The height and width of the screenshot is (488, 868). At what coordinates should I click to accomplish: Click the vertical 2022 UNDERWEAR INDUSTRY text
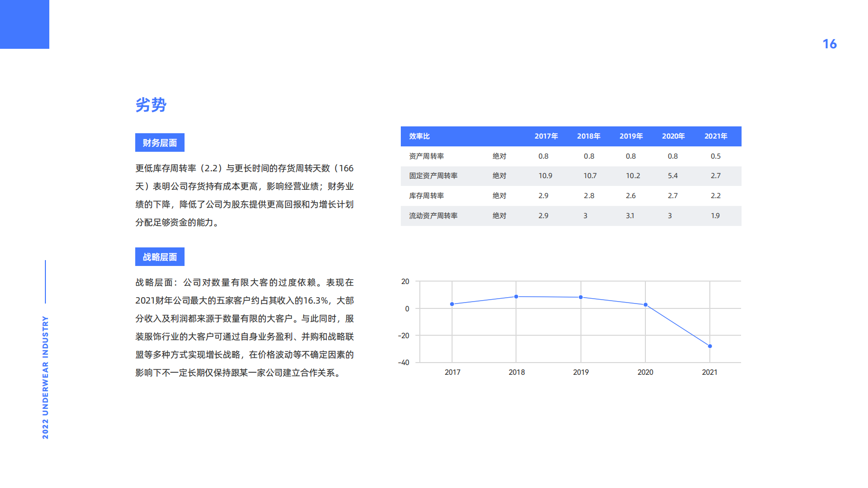(45, 377)
